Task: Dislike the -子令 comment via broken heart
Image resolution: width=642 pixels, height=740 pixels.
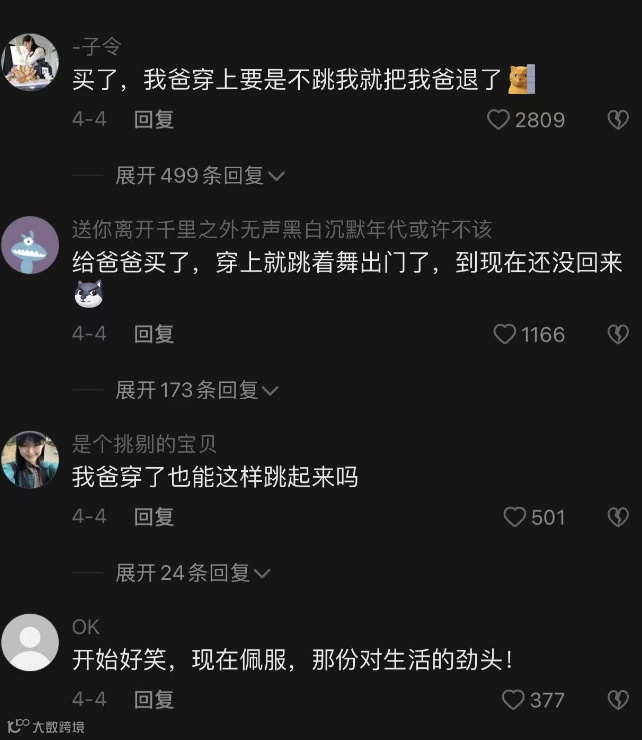Action: 618,120
